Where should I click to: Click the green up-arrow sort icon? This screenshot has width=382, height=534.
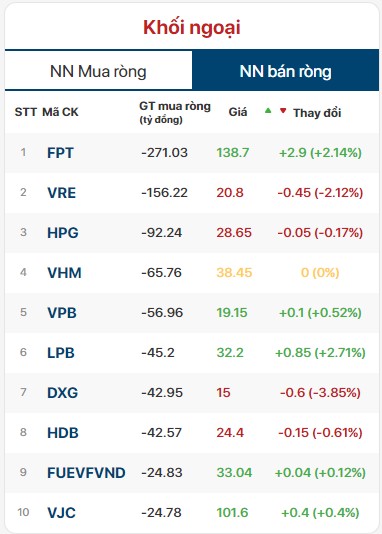[268, 110]
